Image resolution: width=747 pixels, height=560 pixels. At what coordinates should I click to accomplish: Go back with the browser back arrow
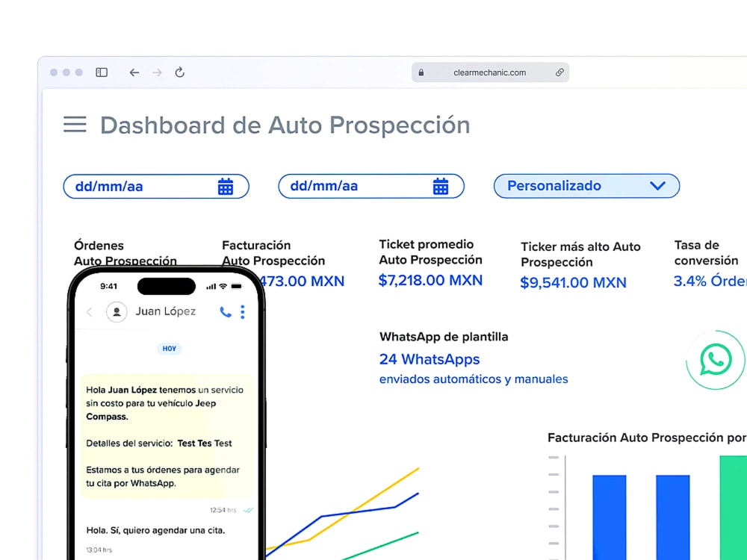coord(134,72)
